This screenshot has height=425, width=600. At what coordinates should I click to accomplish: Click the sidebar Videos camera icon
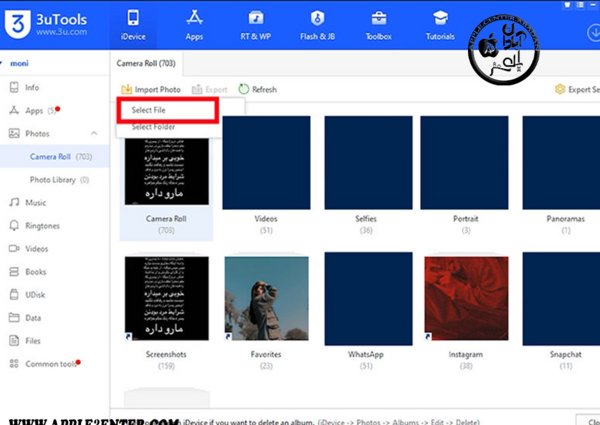(14, 249)
